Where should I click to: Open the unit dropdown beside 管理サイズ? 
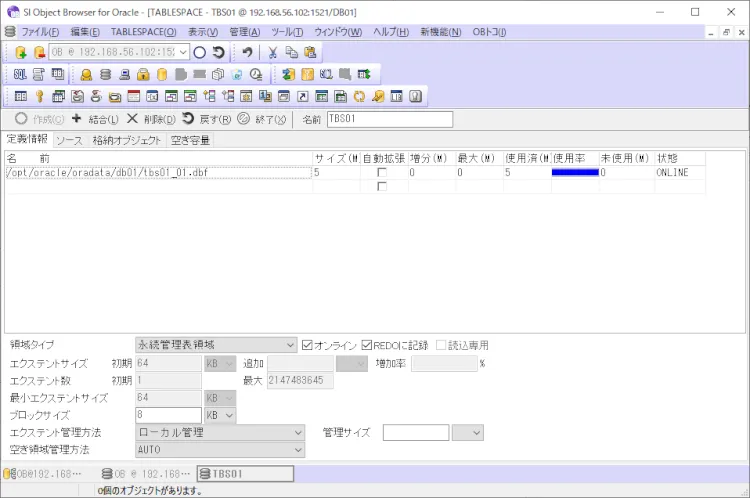[x=476, y=432]
